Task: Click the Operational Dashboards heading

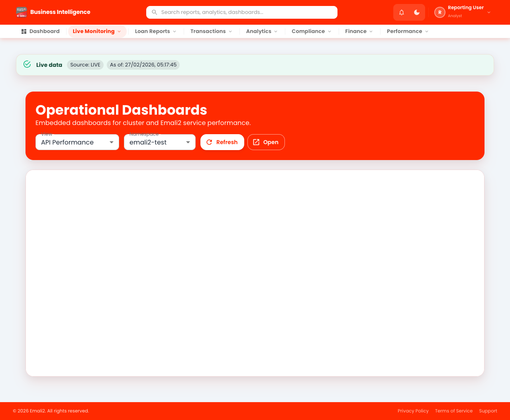Action: pyautogui.click(x=122, y=110)
